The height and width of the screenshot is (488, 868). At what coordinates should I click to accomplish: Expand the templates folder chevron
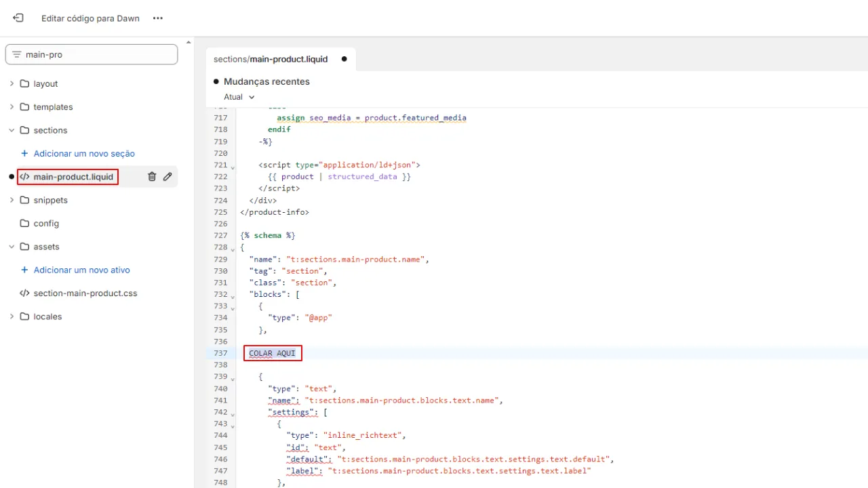click(x=12, y=107)
